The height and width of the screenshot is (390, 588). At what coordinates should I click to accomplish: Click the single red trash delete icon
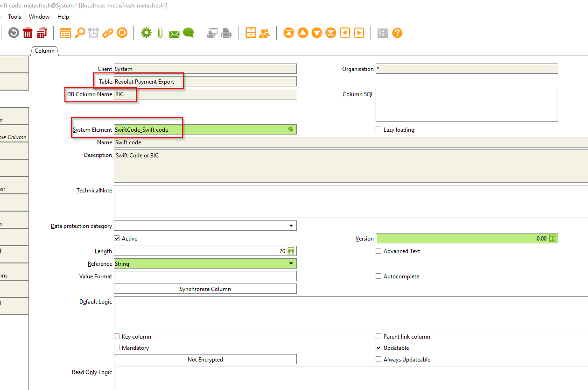click(x=28, y=33)
